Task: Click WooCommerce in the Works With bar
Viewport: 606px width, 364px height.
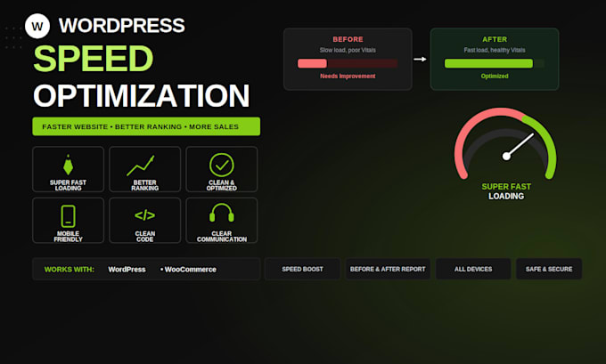Action: pos(190,270)
